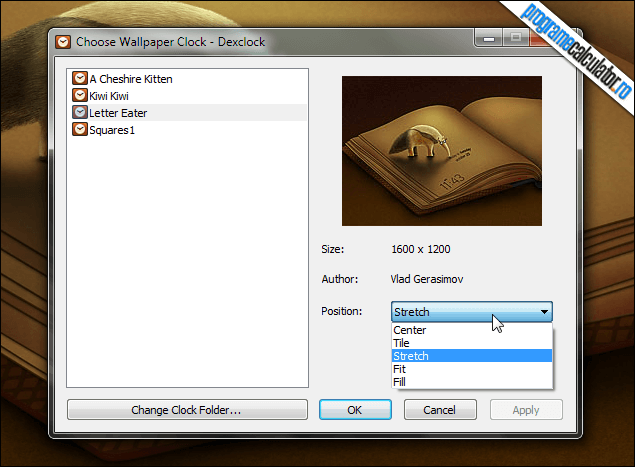
Task: Click the 1600 x 1200 size value
Action: click(x=420, y=249)
